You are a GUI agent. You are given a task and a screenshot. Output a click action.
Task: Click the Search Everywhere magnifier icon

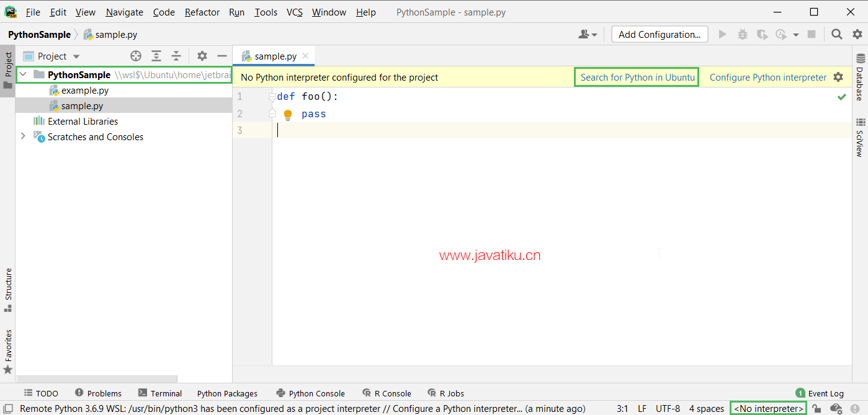[837, 35]
